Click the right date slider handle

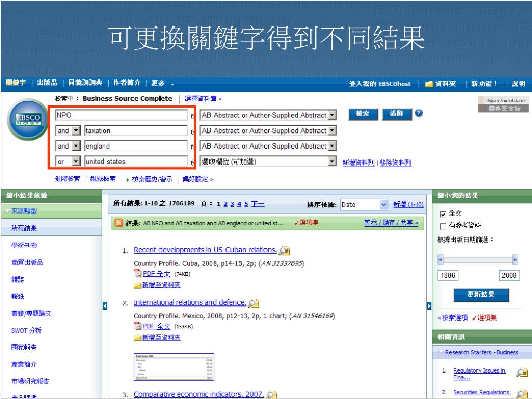(515, 260)
